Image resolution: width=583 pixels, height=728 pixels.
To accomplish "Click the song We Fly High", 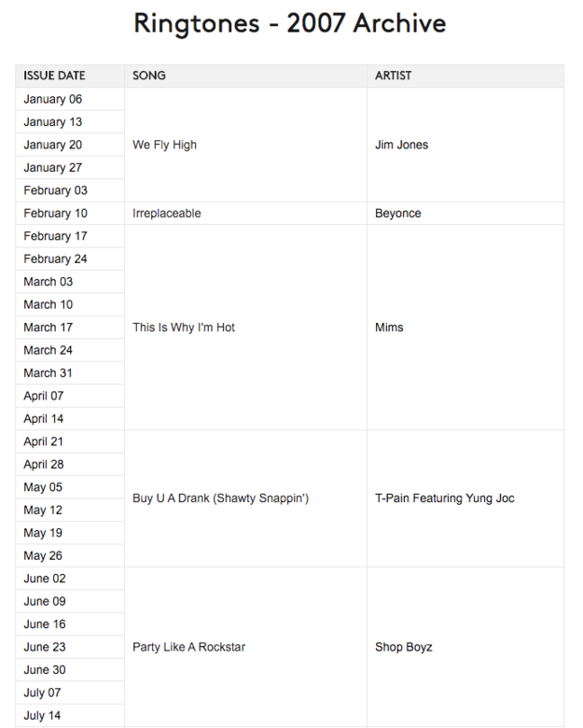I will coord(164,145).
